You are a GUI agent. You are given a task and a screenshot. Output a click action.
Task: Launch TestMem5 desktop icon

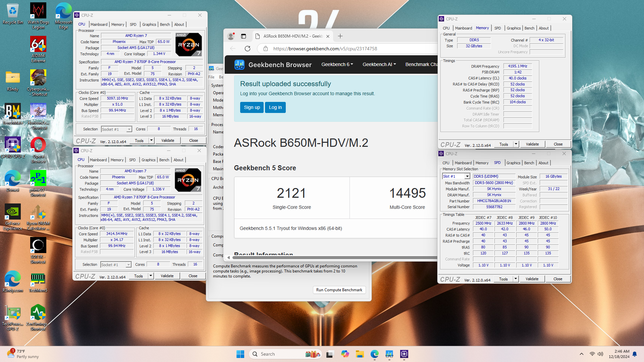pyautogui.click(x=38, y=282)
